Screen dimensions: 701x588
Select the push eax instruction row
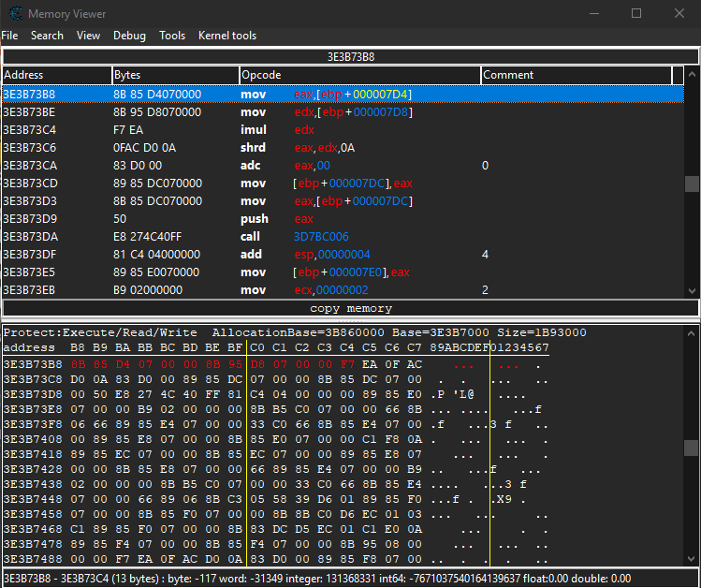click(343, 219)
